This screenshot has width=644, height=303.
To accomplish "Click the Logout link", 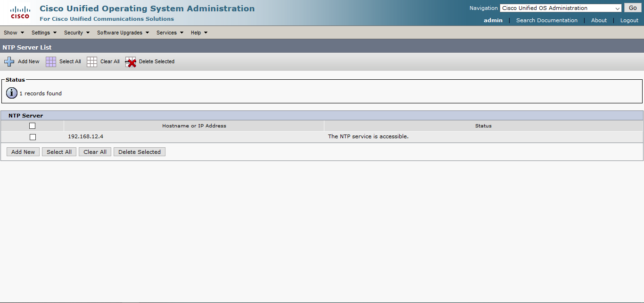I will [x=629, y=20].
